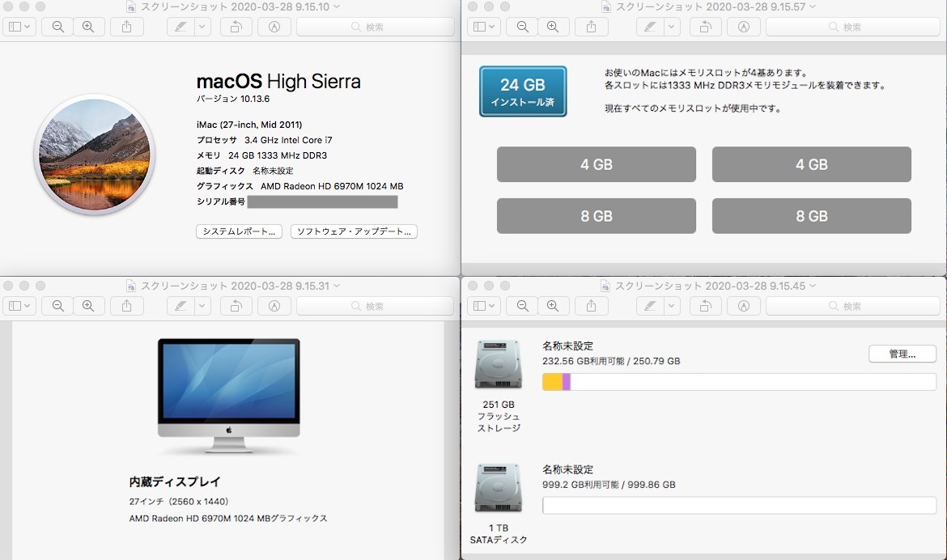Image resolution: width=947 pixels, height=560 pixels.
Task: Open title dropdown of screenshot 9.15.57
Action: click(x=813, y=6)
